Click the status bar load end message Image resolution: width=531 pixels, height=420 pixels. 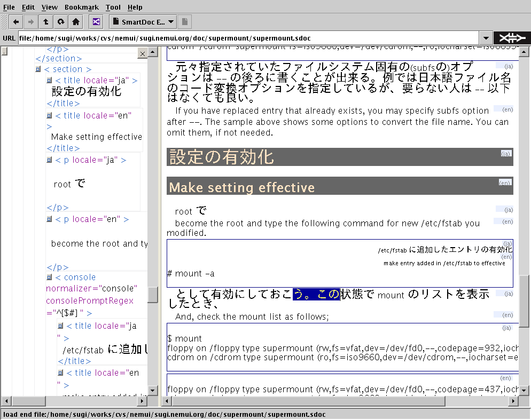tap(164, 414)
